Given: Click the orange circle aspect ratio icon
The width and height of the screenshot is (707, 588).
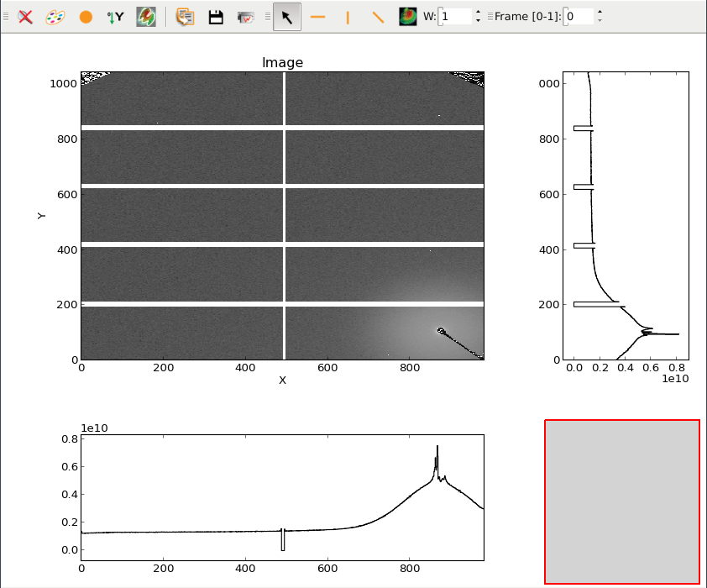Looking at the screenshot, I should [x=86, y=17].
